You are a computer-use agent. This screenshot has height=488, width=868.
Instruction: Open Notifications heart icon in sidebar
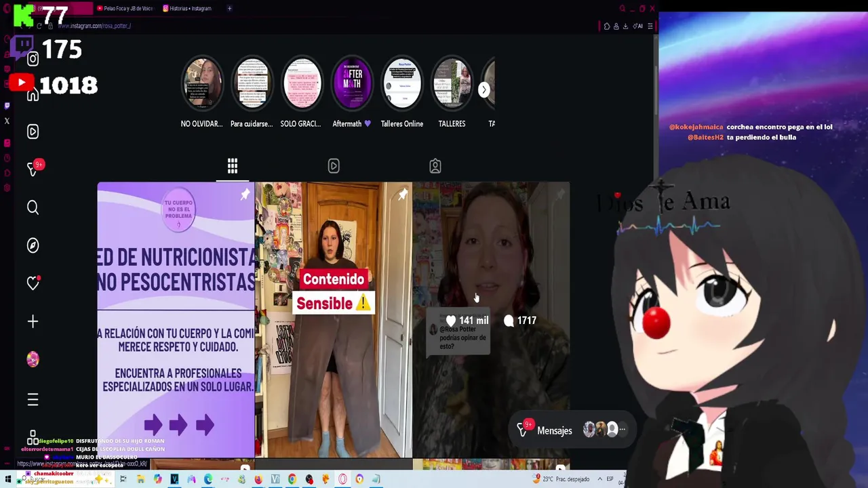(33, 283)
